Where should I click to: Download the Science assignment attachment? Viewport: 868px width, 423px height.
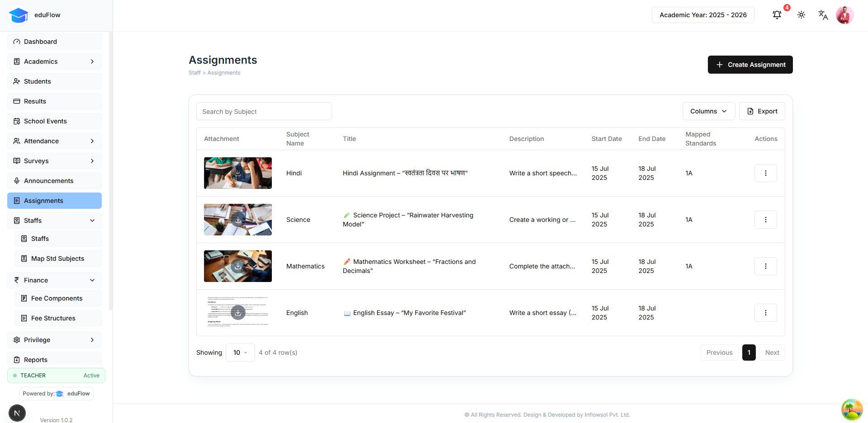238,220
